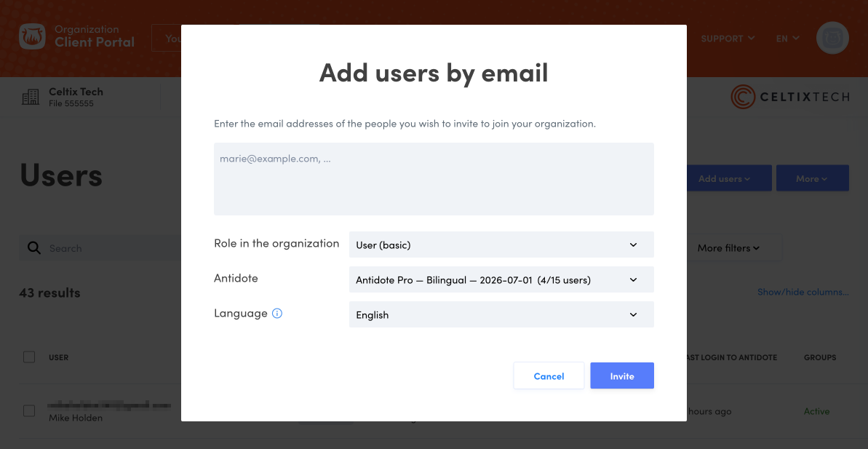Check the Mike Holden row checkbox

click(29, 411)
